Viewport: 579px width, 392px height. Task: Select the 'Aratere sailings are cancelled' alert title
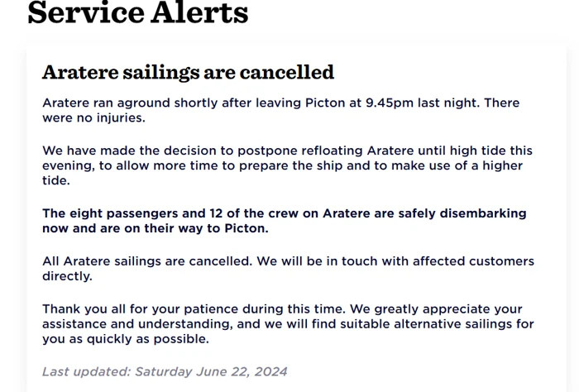point(188,72)
